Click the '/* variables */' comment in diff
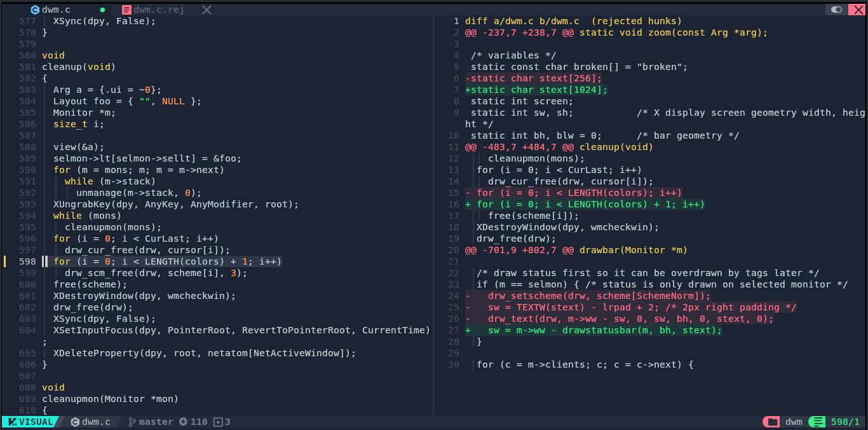 [513, 55]
